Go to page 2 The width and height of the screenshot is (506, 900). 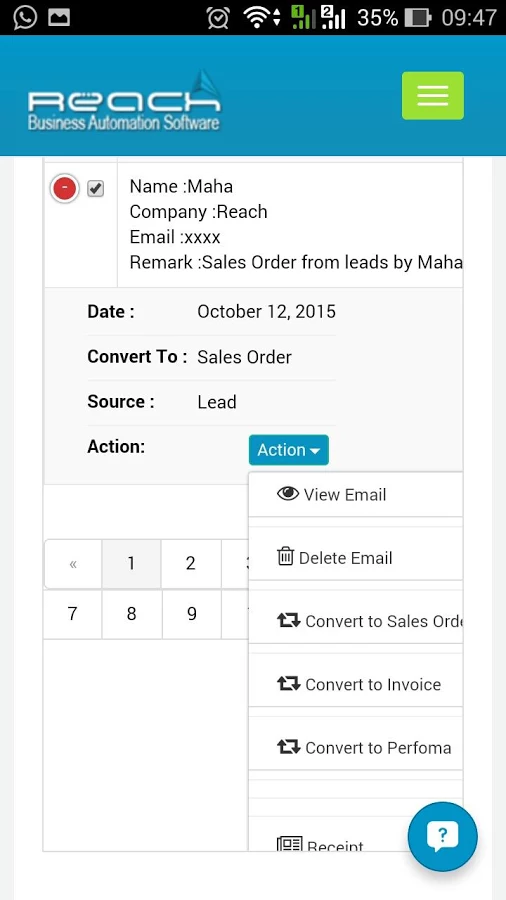[190, 564]
